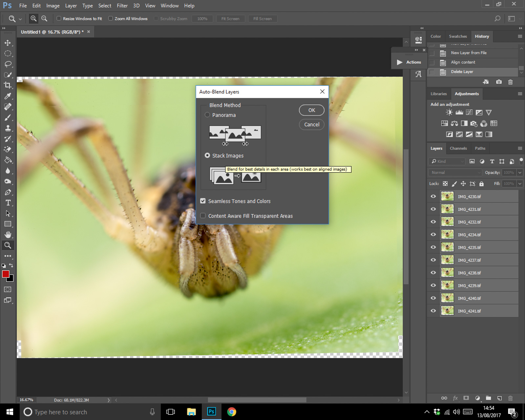
Task: Open the Kind filter dropdown
Action: (446, 161)
